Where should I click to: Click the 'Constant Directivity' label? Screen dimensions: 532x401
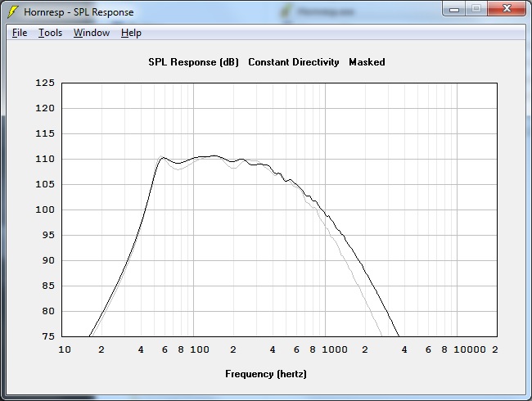tap(294, 62)
